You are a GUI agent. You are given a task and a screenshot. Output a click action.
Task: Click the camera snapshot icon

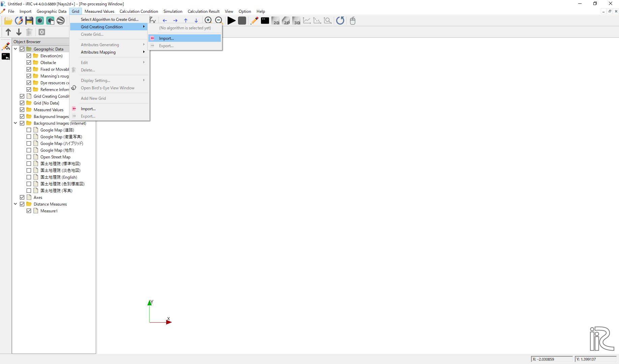point(40,21)
